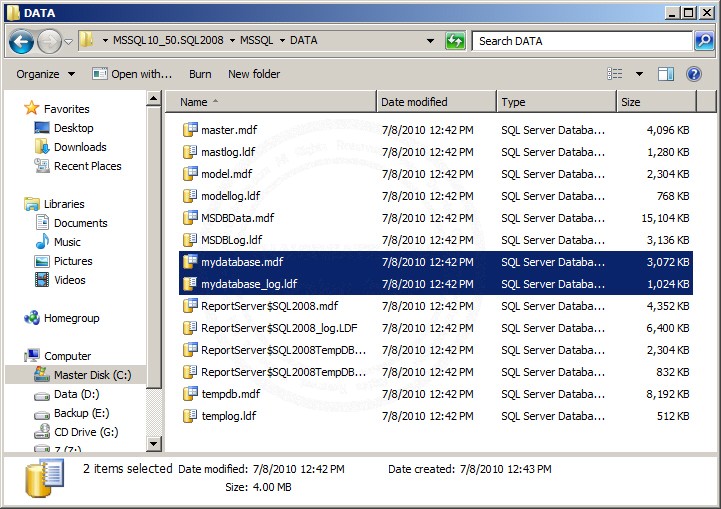The width and height of the screenshot is (721, 509).
Task: Select tempdb.mdf file icon
Action: tap(190, 394)
